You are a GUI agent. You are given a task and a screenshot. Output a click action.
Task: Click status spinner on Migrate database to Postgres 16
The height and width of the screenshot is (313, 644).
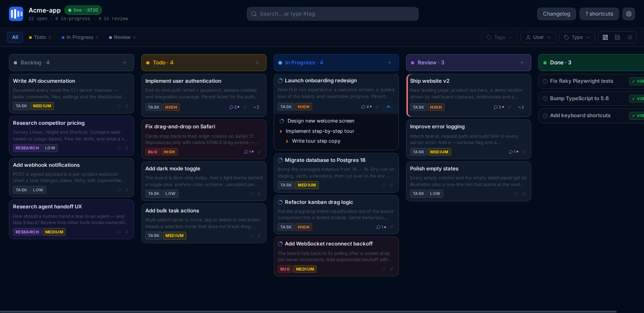pos(280,161)
